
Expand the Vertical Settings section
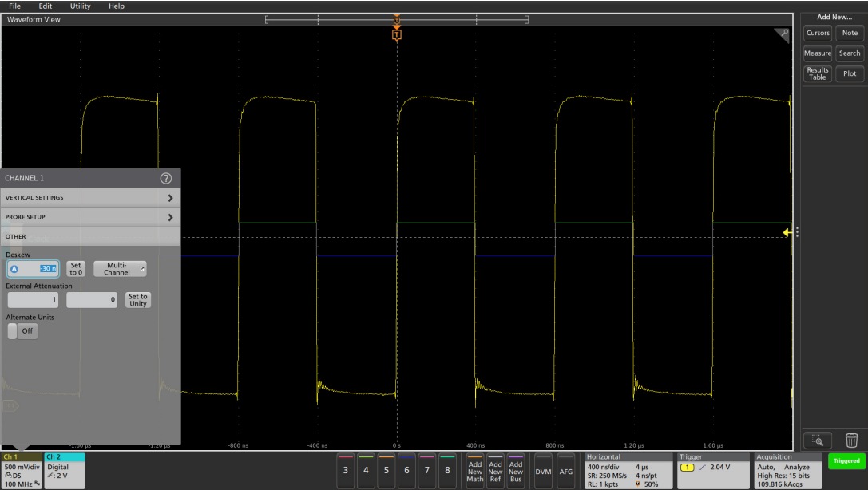point(90,197)
